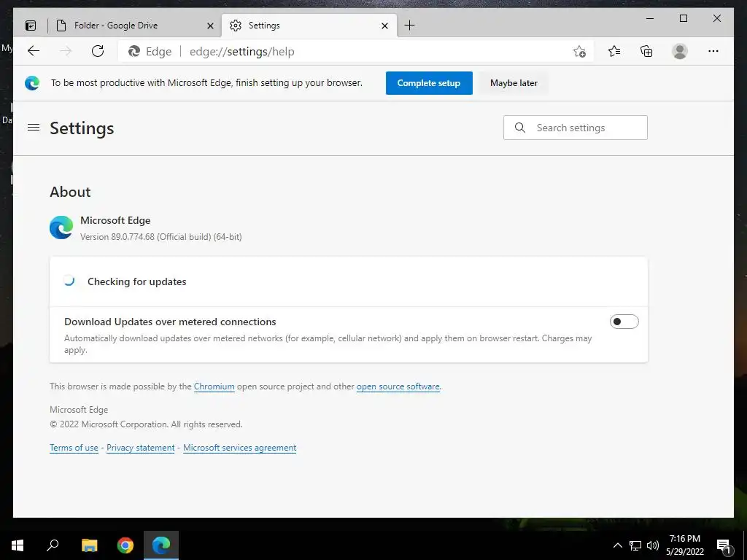
Task: Toggle Download Updates over metered connections
Action: click(624, 322)
